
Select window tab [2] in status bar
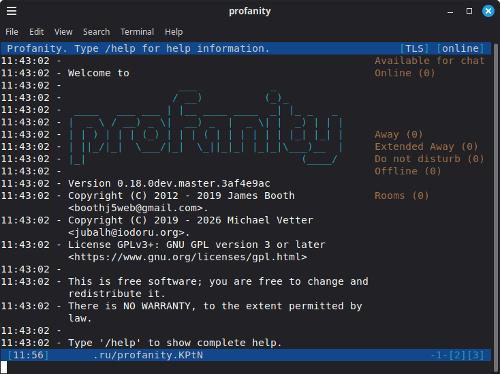click(x=457, y=355)
